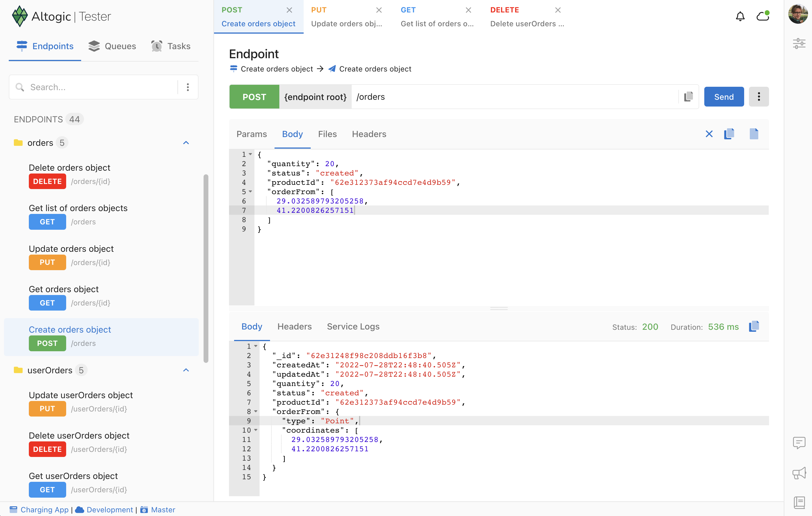Open the megaphone announcements icon

[799, 473]
